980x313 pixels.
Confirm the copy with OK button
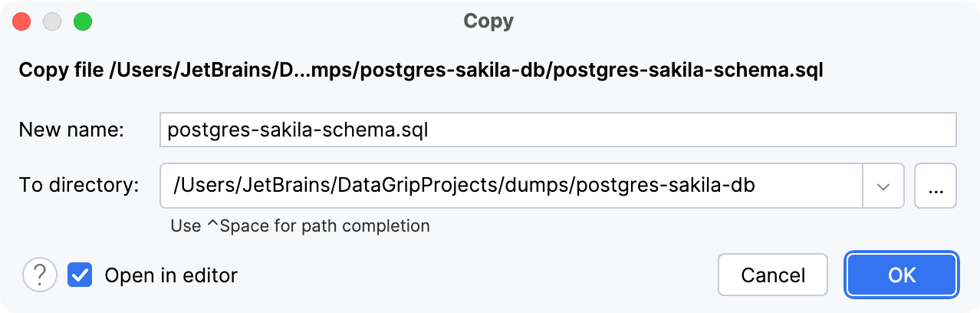(x=901, y=275)
